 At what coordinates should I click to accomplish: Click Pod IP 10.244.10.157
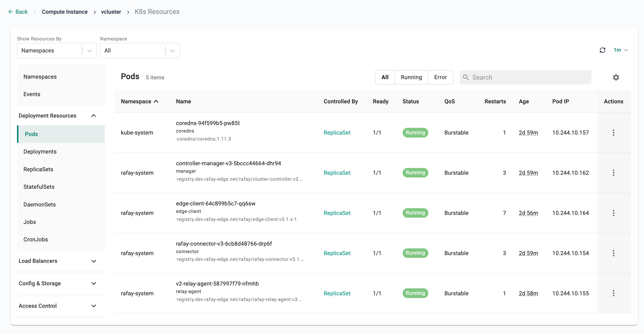[x=570, y=133]
